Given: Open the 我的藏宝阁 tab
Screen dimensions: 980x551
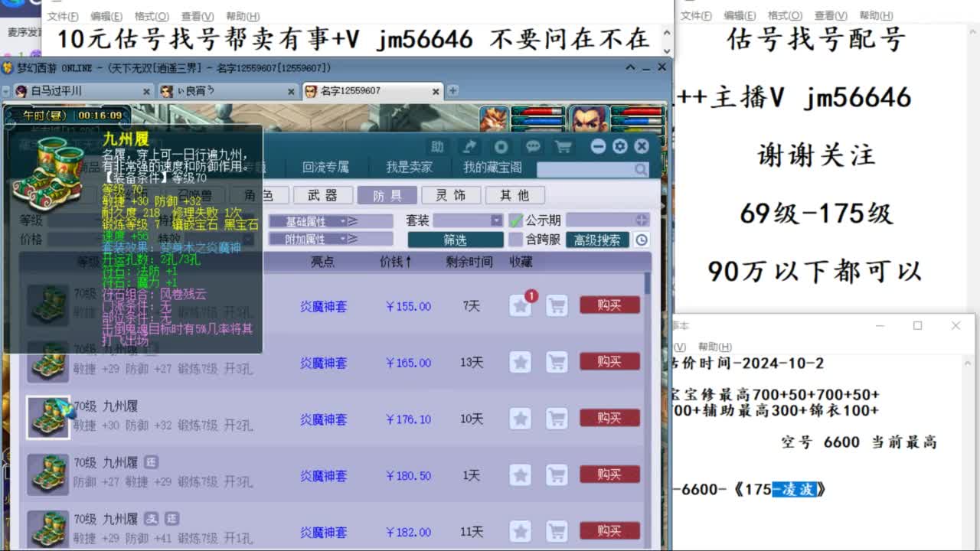Looking at the screenshot, I should 492,167.
